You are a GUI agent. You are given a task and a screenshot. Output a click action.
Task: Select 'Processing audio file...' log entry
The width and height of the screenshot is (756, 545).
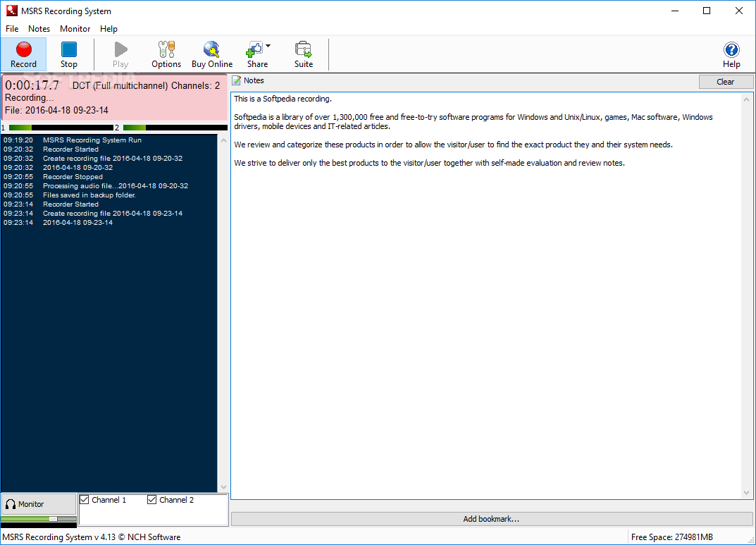116,185
